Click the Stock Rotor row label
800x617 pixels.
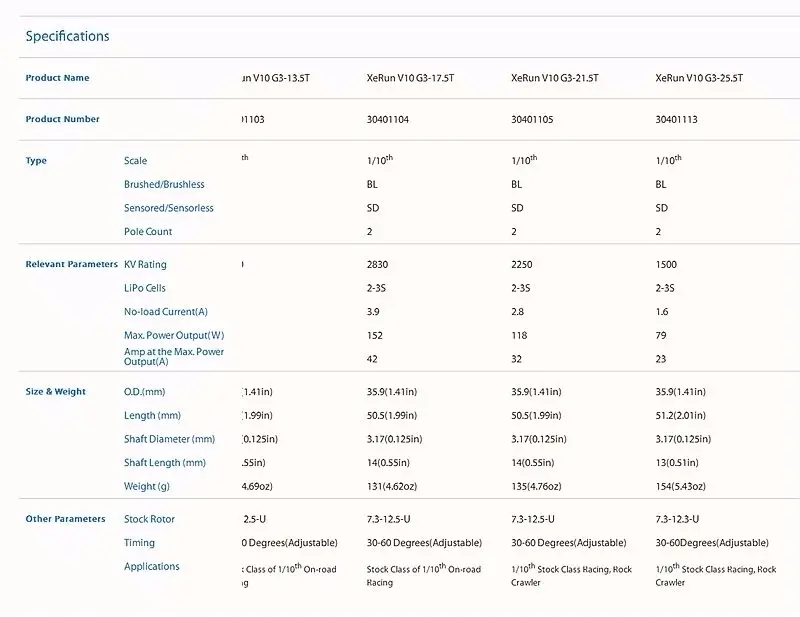click(149, 519)
